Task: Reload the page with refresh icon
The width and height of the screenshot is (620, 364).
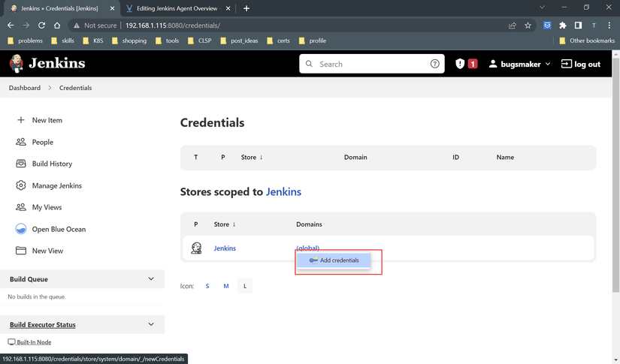Action: pyautogui.click(x=41, y=26)
